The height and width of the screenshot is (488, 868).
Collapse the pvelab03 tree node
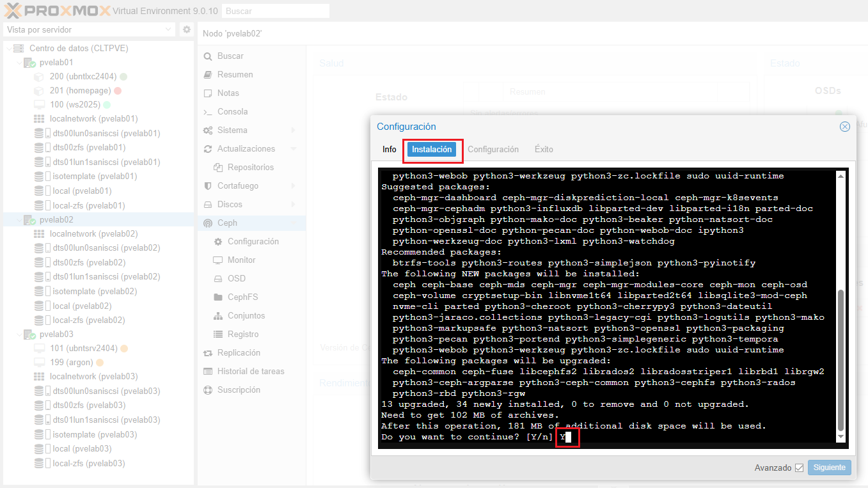coord(19,335)
